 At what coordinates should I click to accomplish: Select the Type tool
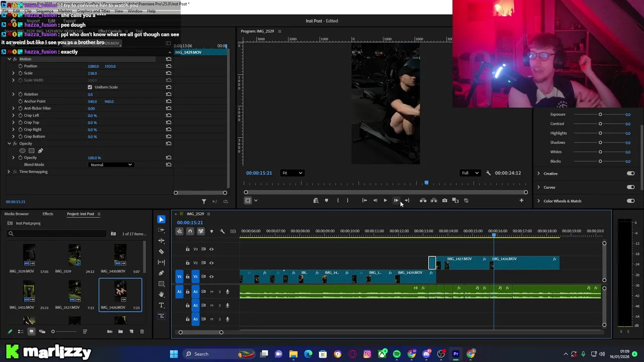tap(161, 305)
